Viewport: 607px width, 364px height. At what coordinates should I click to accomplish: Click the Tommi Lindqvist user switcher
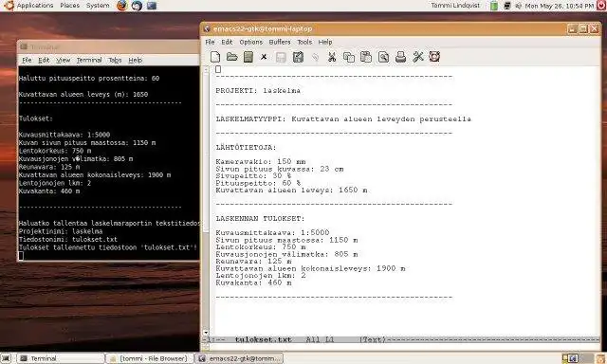coord(455,6)
